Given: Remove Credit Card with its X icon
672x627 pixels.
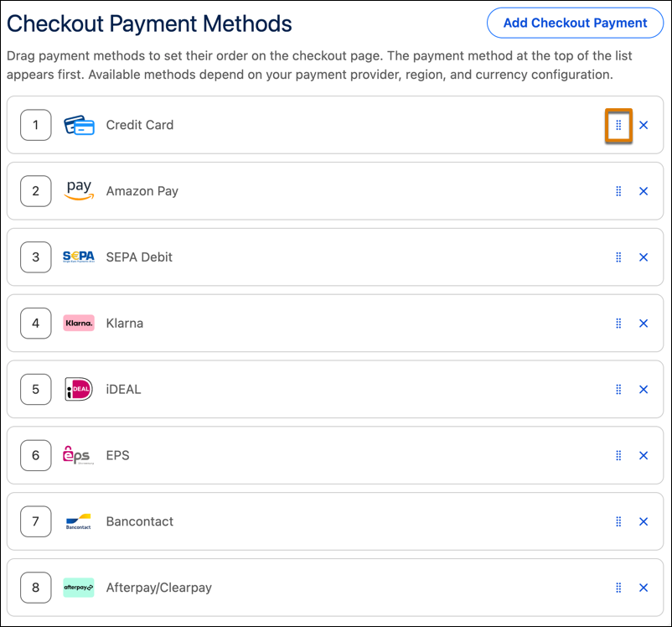Looking at the screenshot, I should coord(644,125).
